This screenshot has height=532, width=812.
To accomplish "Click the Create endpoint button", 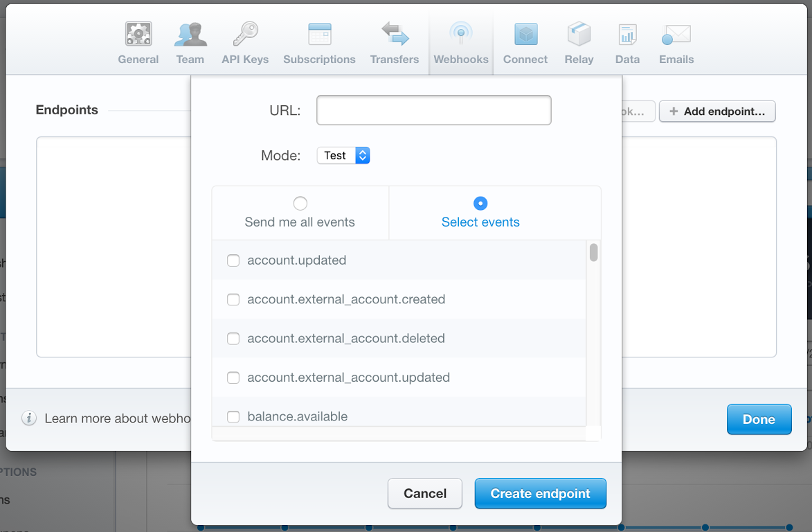I will coord(540,493).
